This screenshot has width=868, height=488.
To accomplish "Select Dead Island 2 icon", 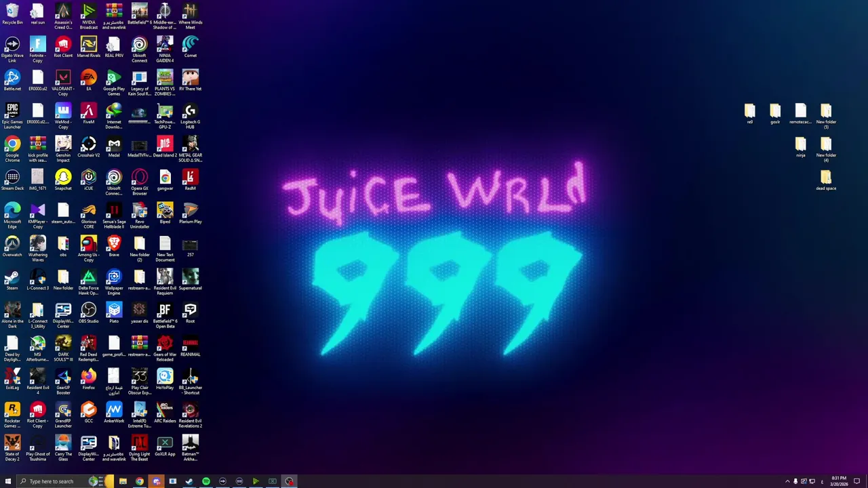I will pos(165,147).
